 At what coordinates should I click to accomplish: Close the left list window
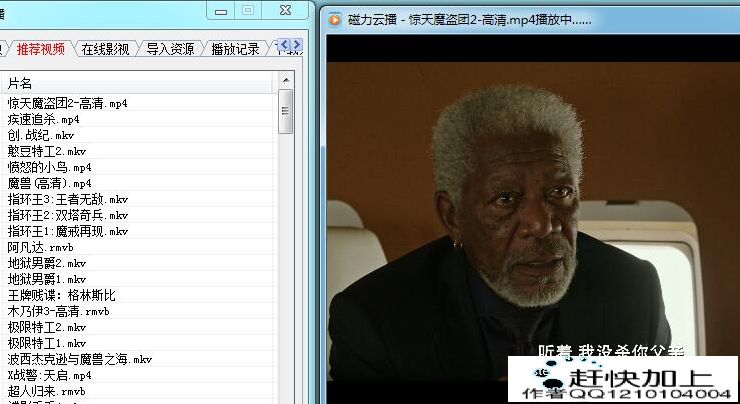pyautogui.click(x=286, y=10)
